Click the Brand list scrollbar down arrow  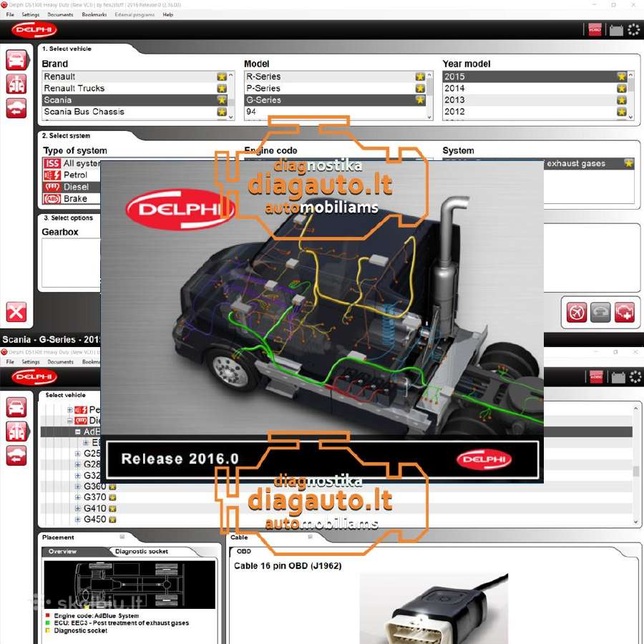tap(231, 117)
